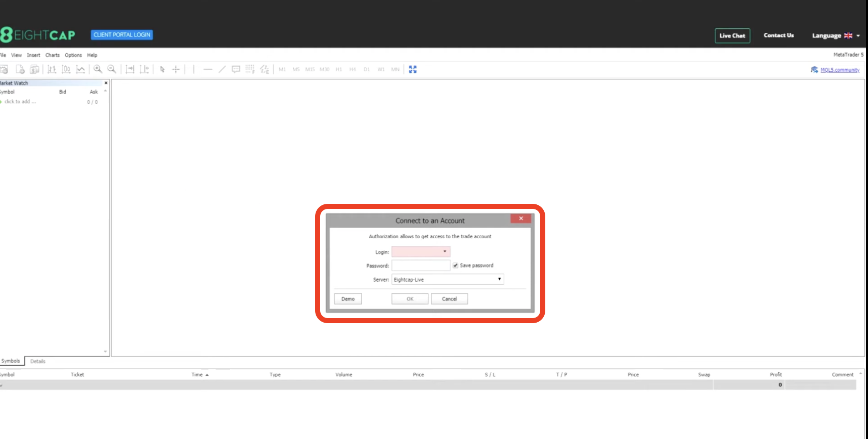The height and width of the screenshot is (439, 868).
Task: Click the Demo button in dialog
Action: (348, 299)
